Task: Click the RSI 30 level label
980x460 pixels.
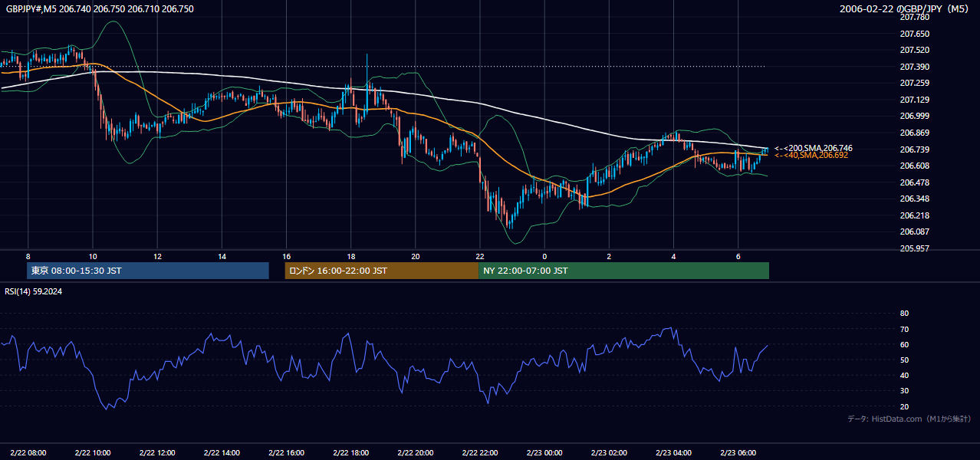Action: [x=904, y=391]
